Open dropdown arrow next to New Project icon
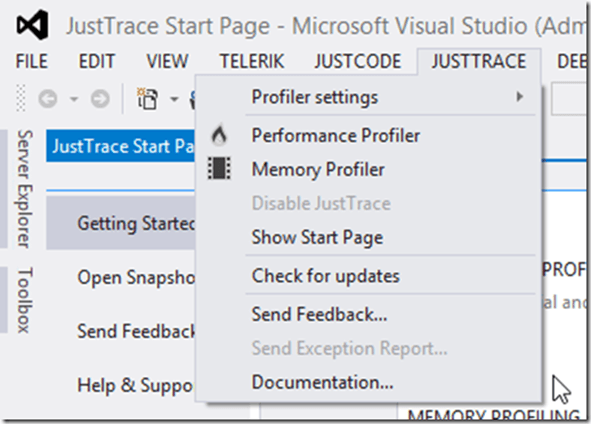This screenshot has height=424, width=591. (x=174, y=99)
